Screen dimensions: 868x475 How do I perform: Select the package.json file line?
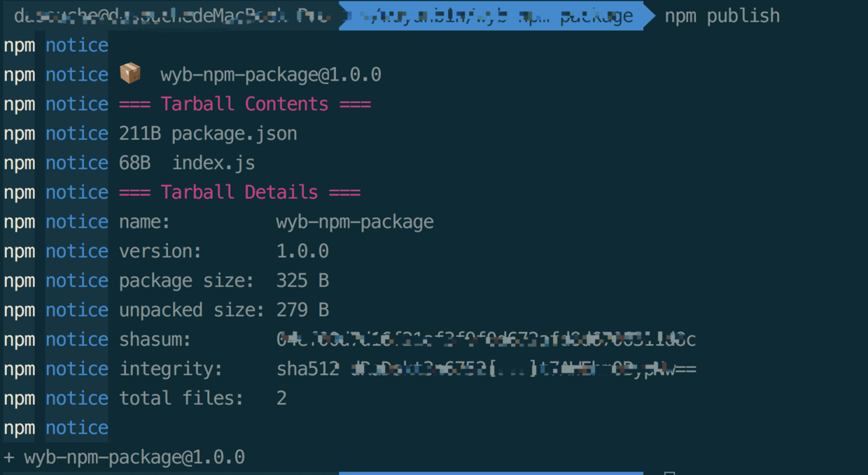click(x=208, y=134)
